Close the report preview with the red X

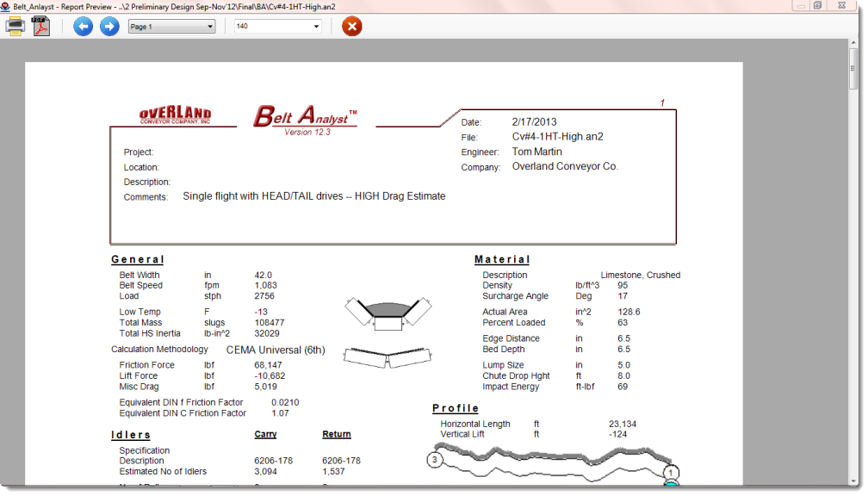pyautogui.click(x=352, y=26)
